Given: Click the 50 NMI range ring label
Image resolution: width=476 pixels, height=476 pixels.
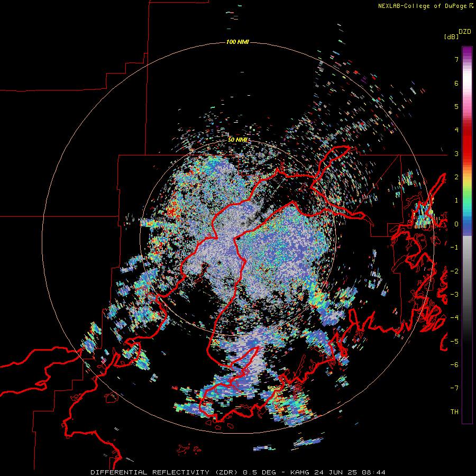Looking at the screenshot, I should point(237,140).
